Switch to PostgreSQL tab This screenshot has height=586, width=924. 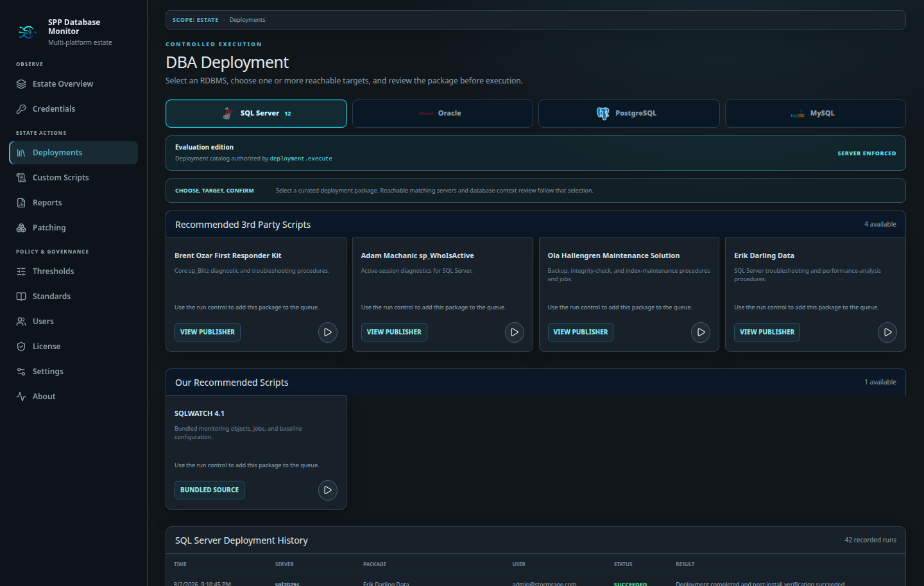click(629, 114)
